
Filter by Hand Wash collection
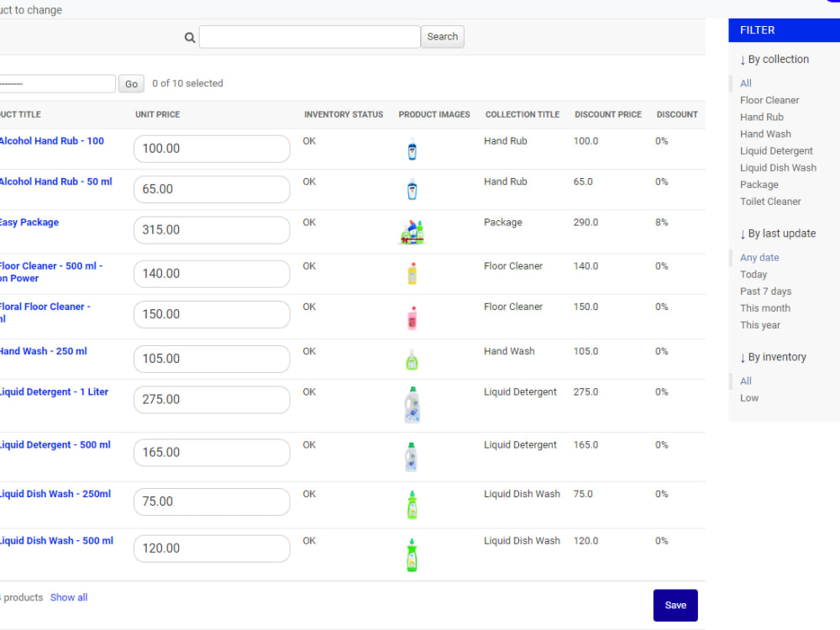click(x=765, y=134)
